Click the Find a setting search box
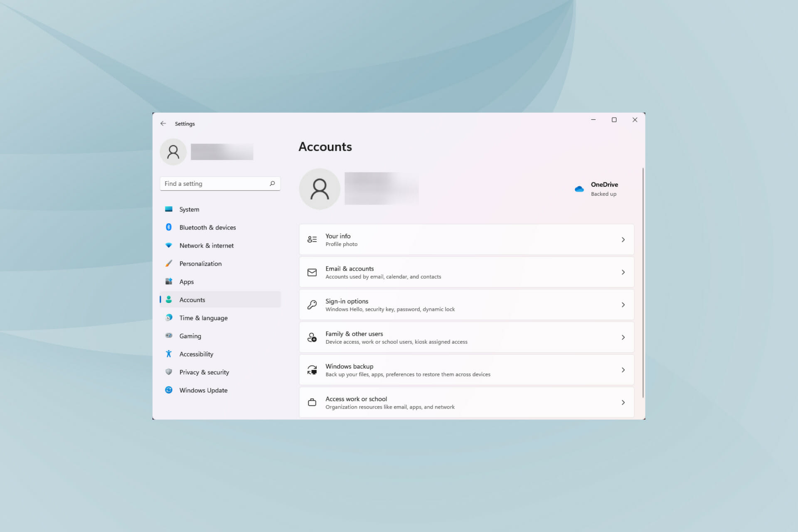The image size is (798, 532). (220, 183)
